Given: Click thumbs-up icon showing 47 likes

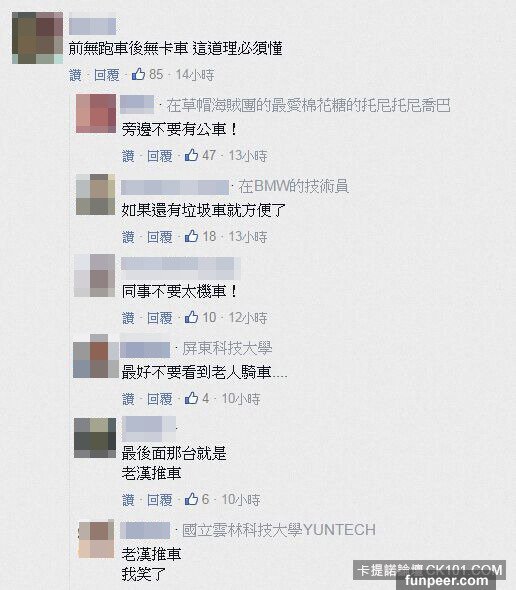Looking at the screenshot, I should (191, 155).
